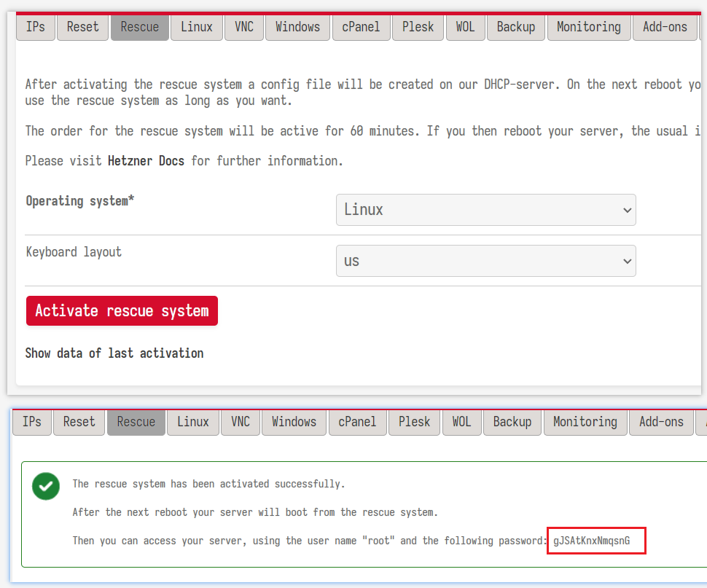Screen dimensions: 707x588
Task: Click the rescue password gJSAtKnxNmqsnG
Action: pyautogui.click(x=591, y=541)
